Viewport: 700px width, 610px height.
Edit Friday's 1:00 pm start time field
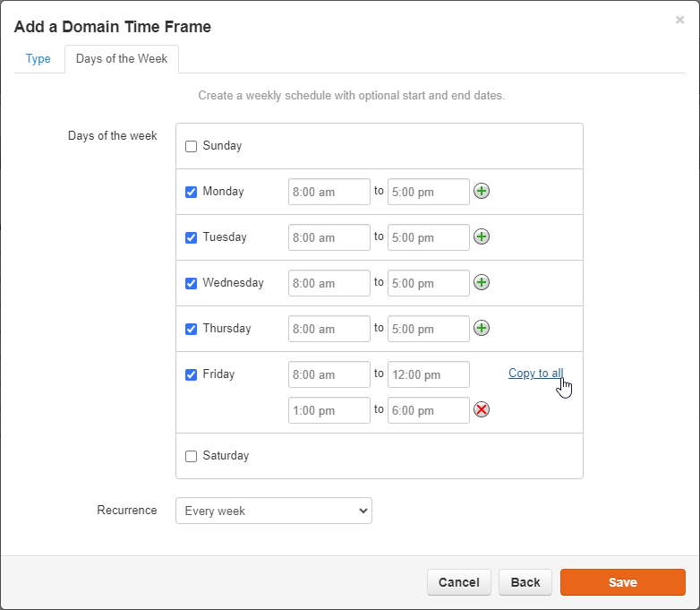tap(329, 410)
